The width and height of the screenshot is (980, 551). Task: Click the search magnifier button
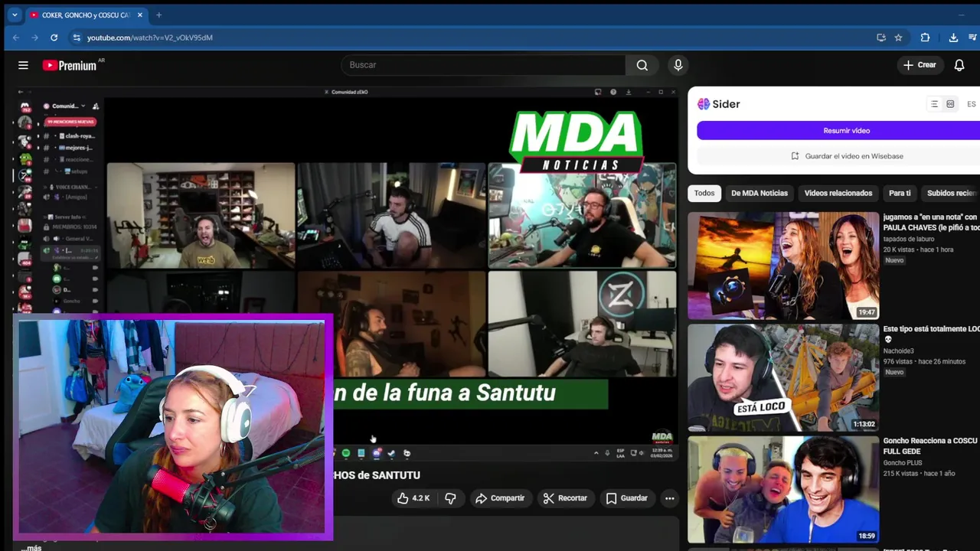click(x=642, y=65)
